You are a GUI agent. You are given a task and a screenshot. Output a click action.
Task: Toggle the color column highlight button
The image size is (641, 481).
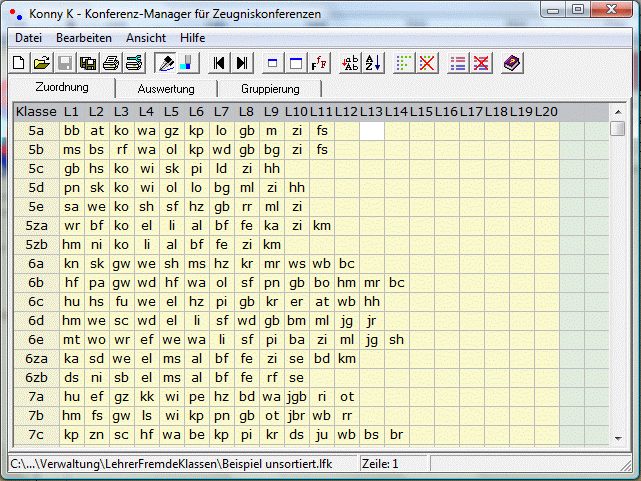click(x=188, y=63)
